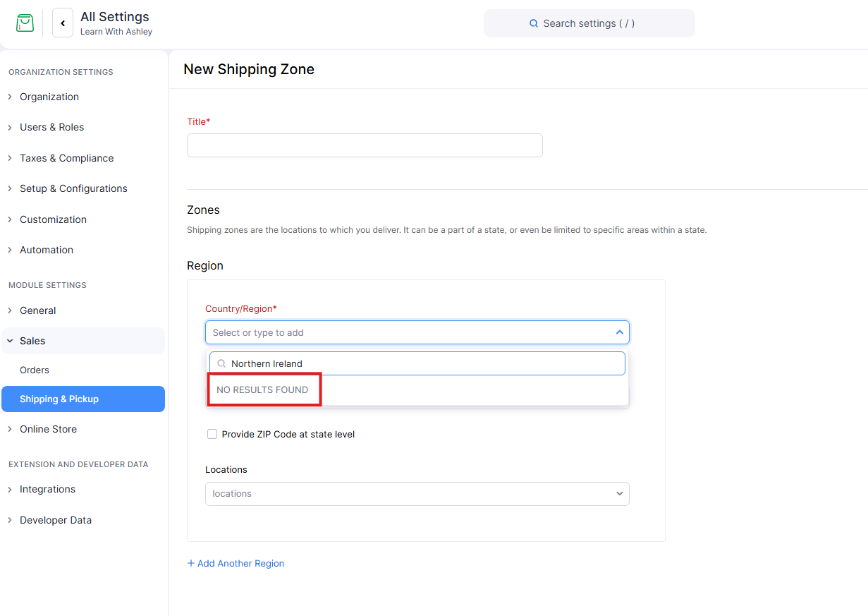Click the magnifier icon in Search settings
This screenshot has height=616, width=868.
tap(534, 23)
